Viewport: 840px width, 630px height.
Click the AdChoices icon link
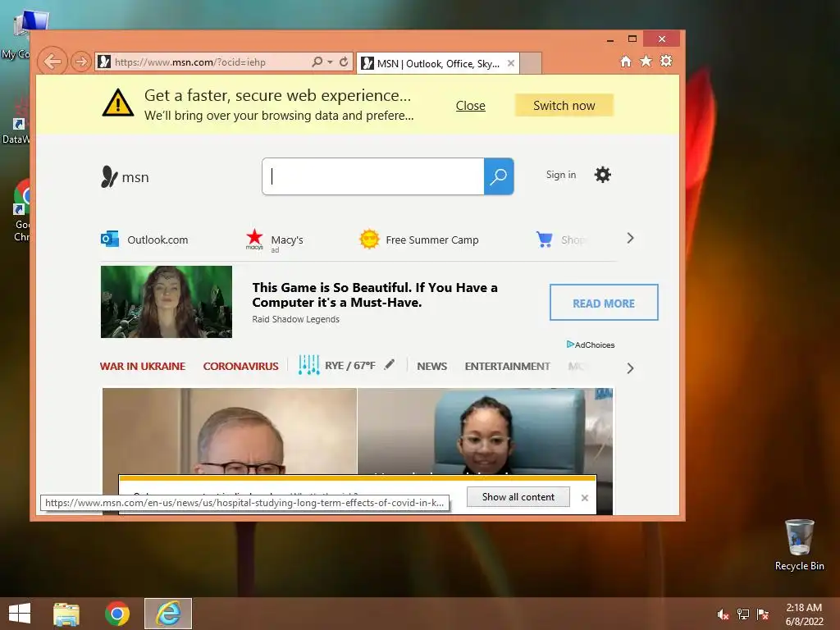(x=591, y=345)
